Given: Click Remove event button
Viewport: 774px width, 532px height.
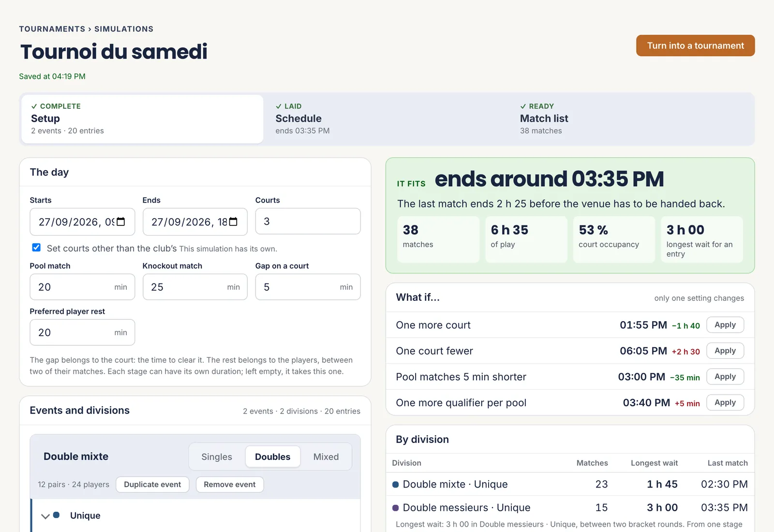Looking at the screenshot, I should (230, 485).
